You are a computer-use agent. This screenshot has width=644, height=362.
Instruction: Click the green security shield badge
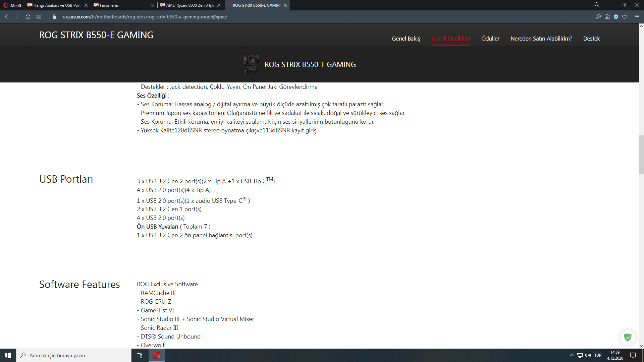coord(628,337)
